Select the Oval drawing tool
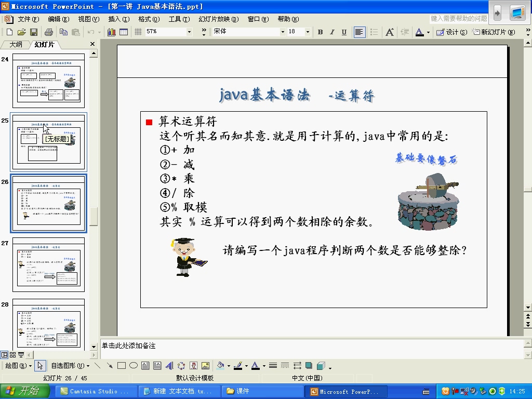 pos(134,365)
